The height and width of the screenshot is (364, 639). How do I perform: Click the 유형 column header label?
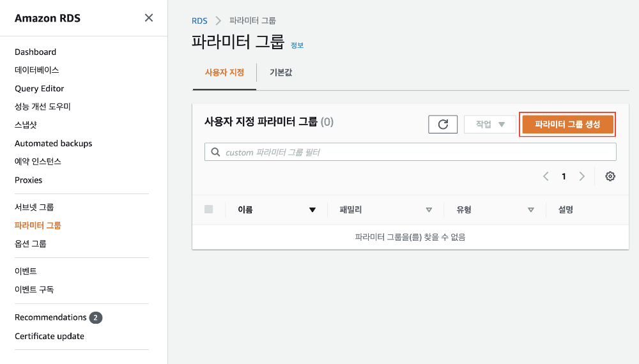click(x=464, y=209)
